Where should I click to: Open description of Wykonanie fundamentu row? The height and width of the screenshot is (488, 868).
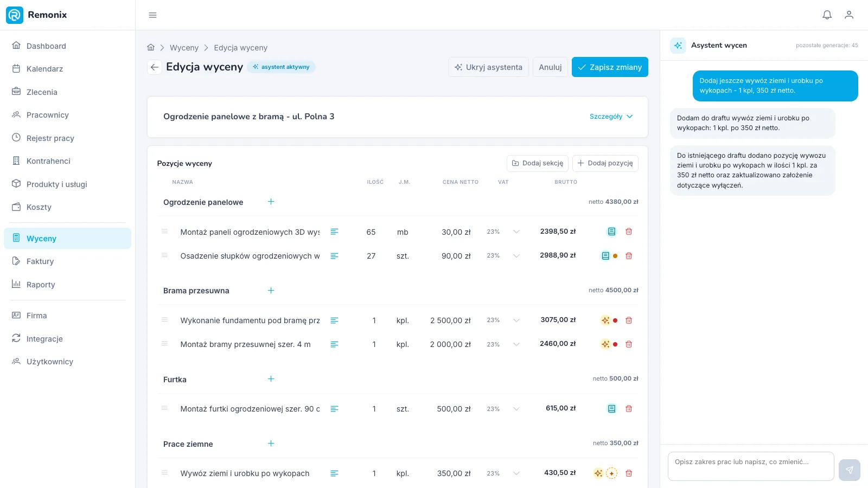coord(334,320)
